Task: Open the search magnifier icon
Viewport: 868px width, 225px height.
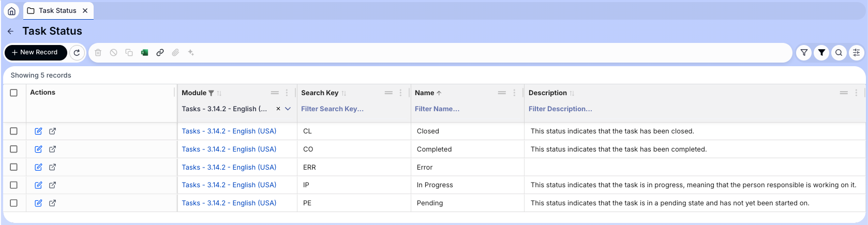Action: point(839,53)
